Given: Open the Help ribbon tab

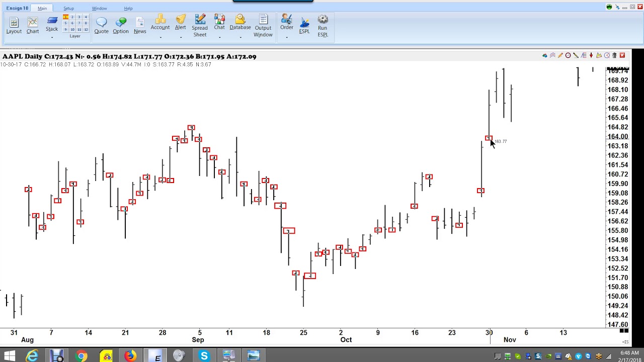Looking at the screenshot, I should tap(128, 8).
